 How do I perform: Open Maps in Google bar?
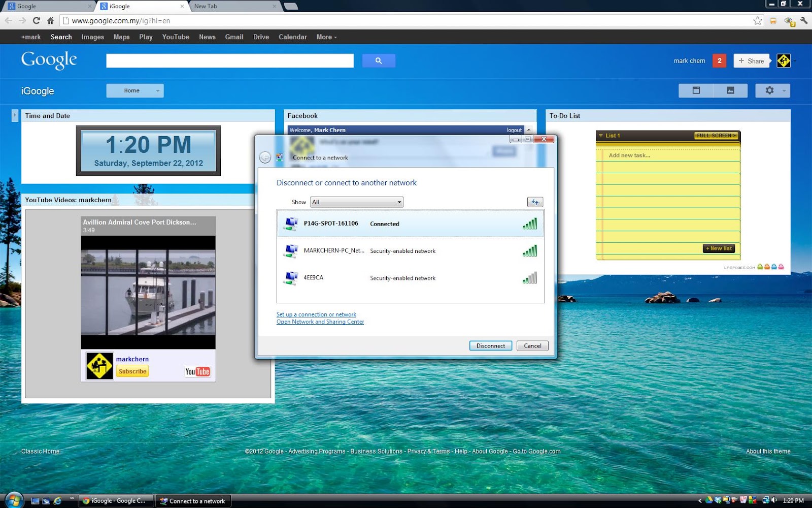click(121, 37)
